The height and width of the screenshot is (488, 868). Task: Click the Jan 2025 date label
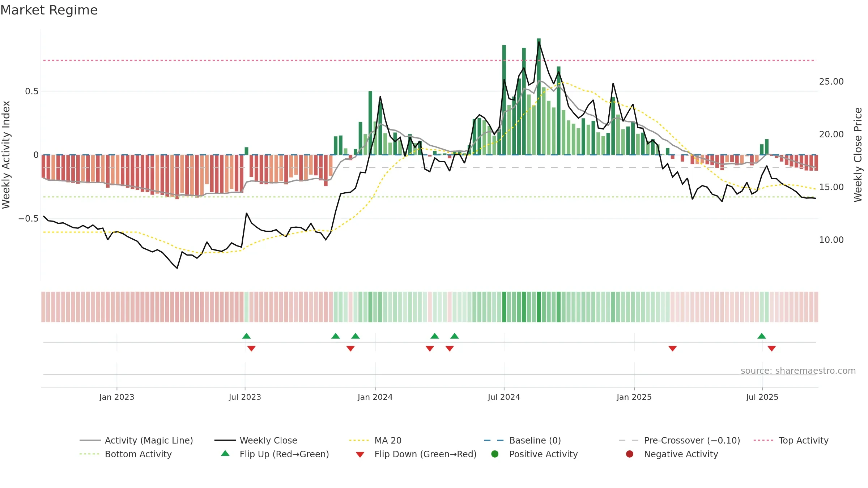tap(634, 397)
